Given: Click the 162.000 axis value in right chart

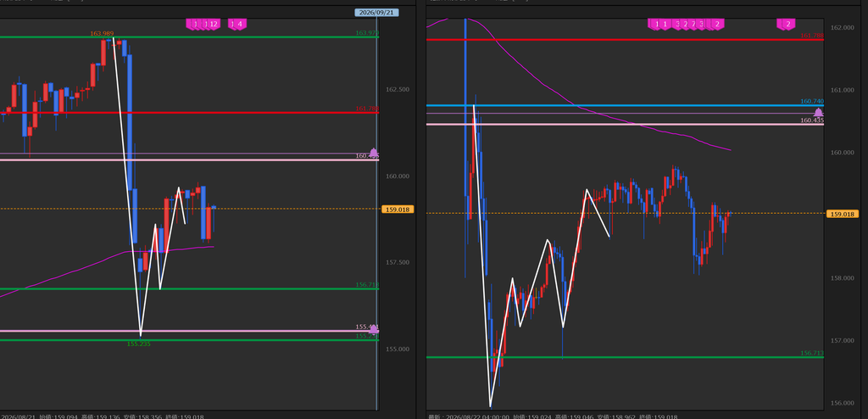Looking at the screenshot, I should click(843, 27).
